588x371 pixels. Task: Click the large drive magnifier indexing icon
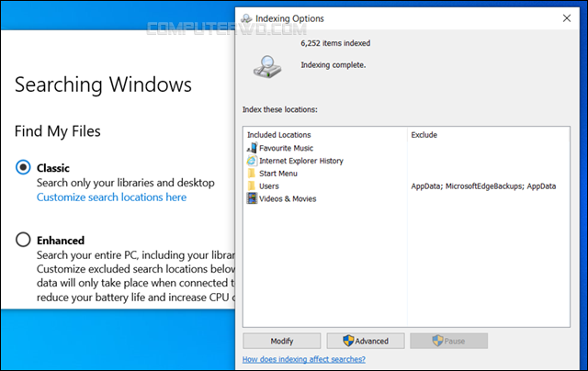[267, 67]
